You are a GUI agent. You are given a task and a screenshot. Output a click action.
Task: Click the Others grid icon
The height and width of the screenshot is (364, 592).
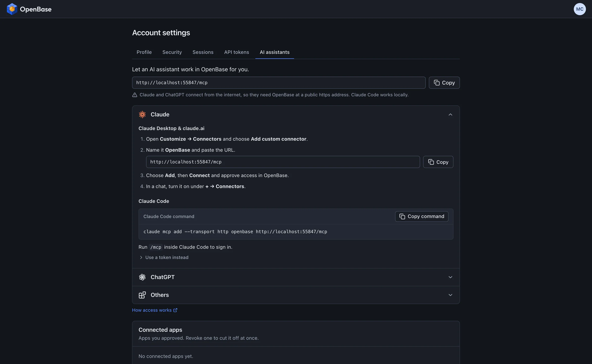[142, 295]
